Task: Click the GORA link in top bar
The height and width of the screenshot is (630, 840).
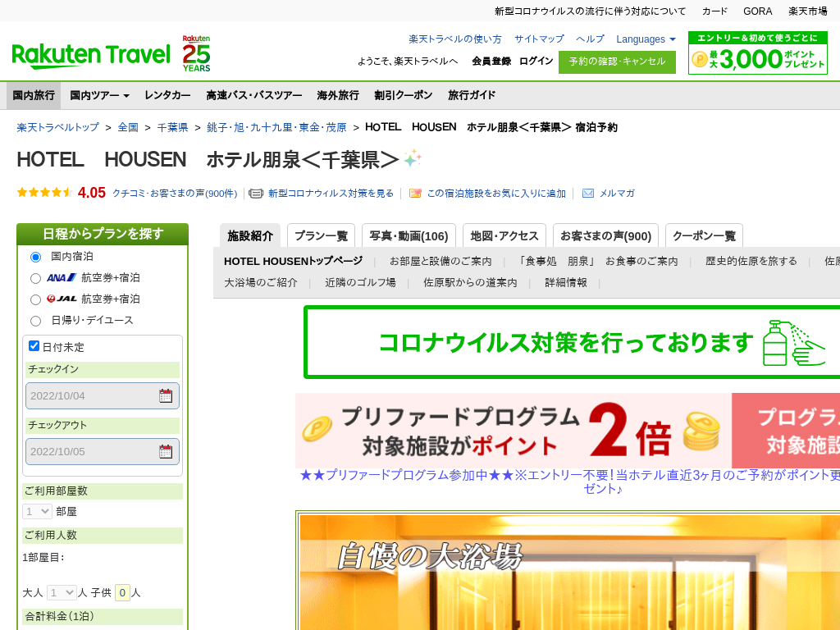Action: click(757, 11)
